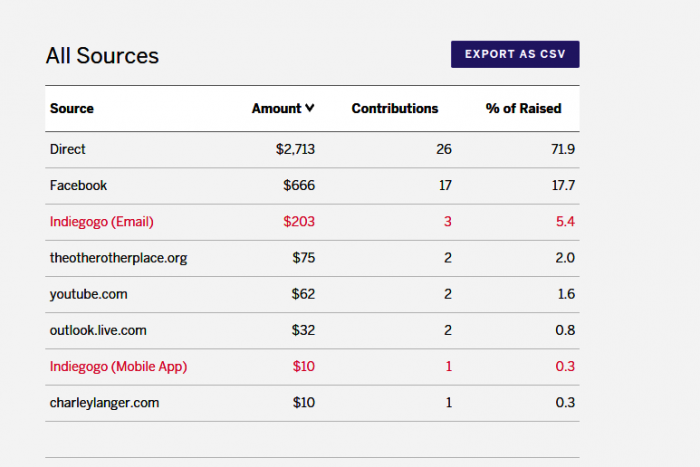Click the Export as CSV button
The height and width of the screenshot is (467, 700).
[x=515, y=54]
